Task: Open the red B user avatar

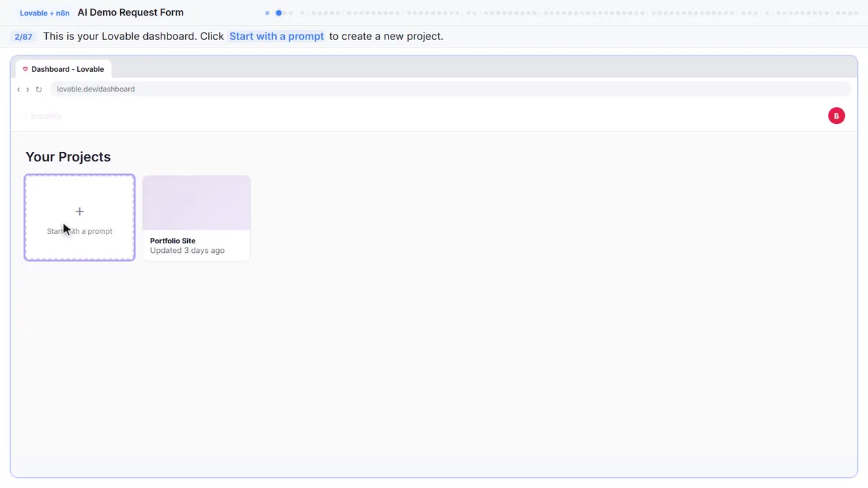Action: [836, 116]
